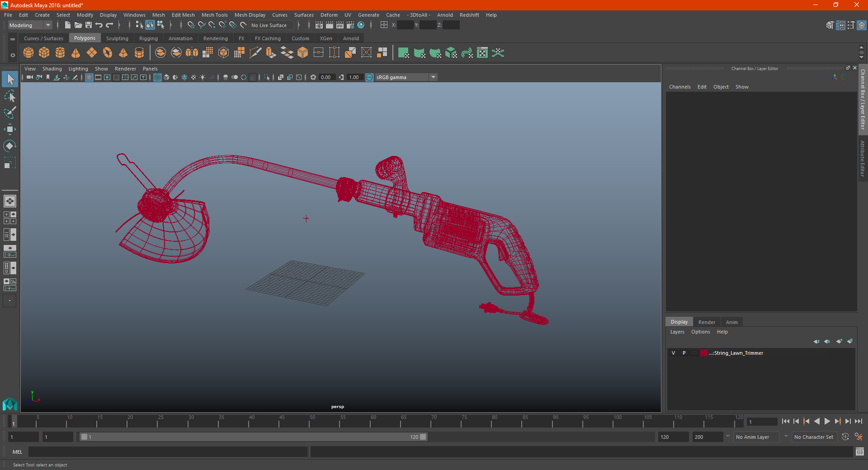Click the time range slider bar
Screen dimensions: 868x470
coord(253,437)
